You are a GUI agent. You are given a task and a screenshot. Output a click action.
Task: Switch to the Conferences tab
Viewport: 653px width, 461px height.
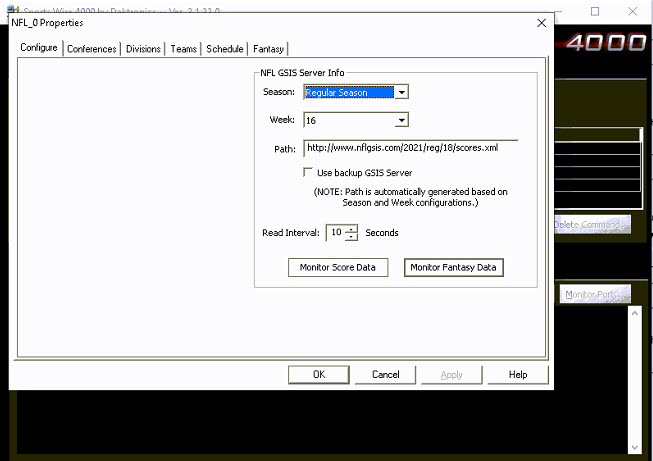point(91,49)
